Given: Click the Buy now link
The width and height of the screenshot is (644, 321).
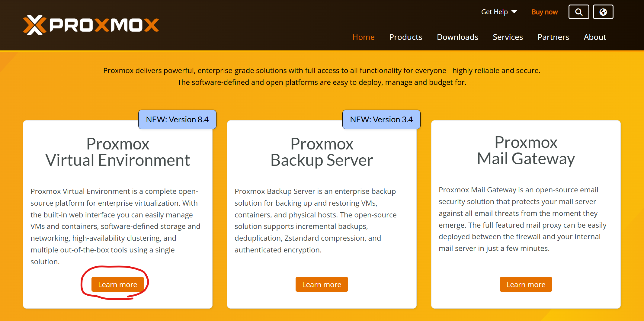Looking at the screenshot, I should tap(544, 12).
